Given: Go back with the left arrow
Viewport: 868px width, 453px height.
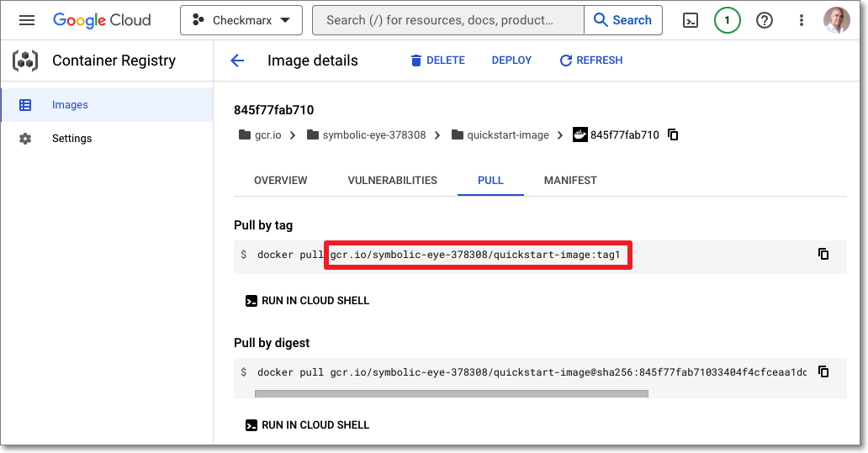Looking at the screenshot, I should point(237,61).
